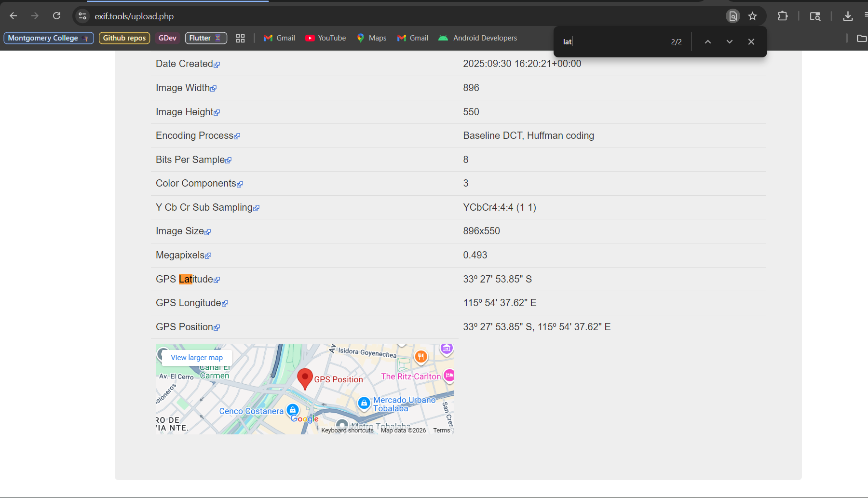Jump to next find result
Image resolution: width=868 pixels, height=498 pixels.
(729, 41)
